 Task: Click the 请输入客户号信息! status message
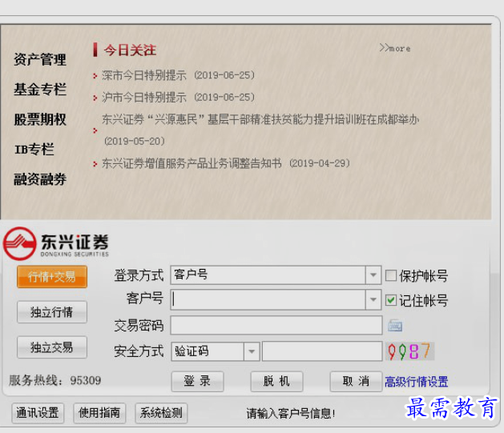(x=291, y=414)
